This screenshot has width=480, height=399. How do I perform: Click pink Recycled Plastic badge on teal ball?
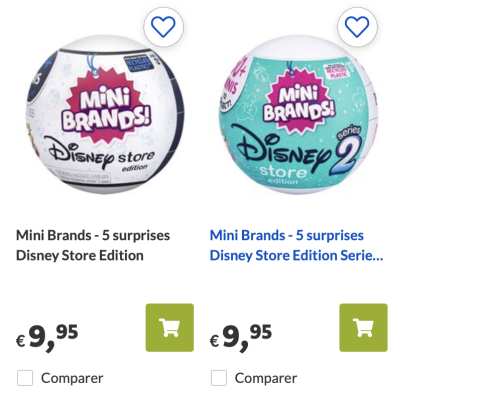click(x=336, y=70)
